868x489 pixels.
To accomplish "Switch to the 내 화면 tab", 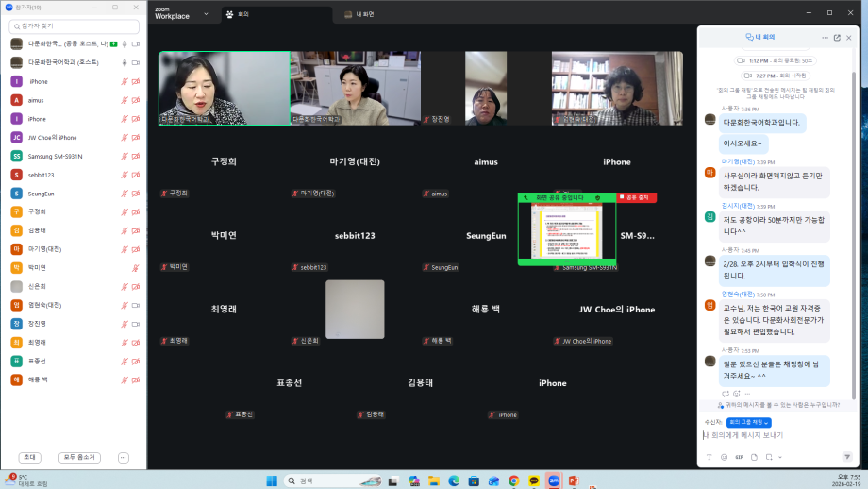I will click(359, 14).
